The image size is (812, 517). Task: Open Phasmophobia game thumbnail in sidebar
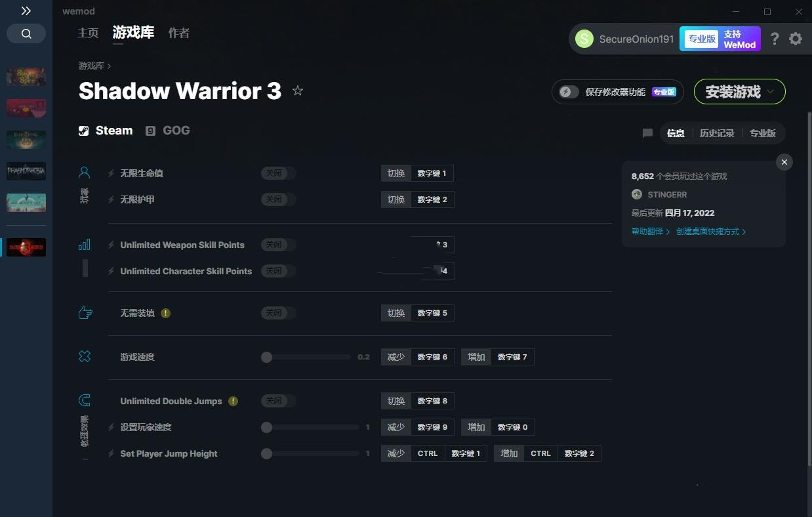(x=26, y=171)
